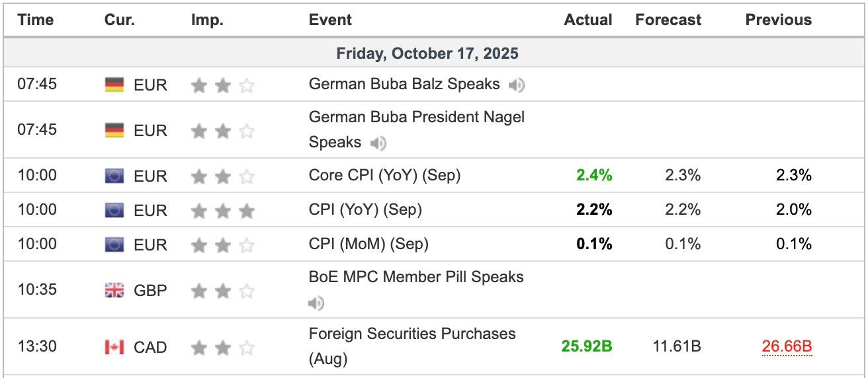
Task: Click the Canadian flag next to CAD
Action: click(114, 347)
